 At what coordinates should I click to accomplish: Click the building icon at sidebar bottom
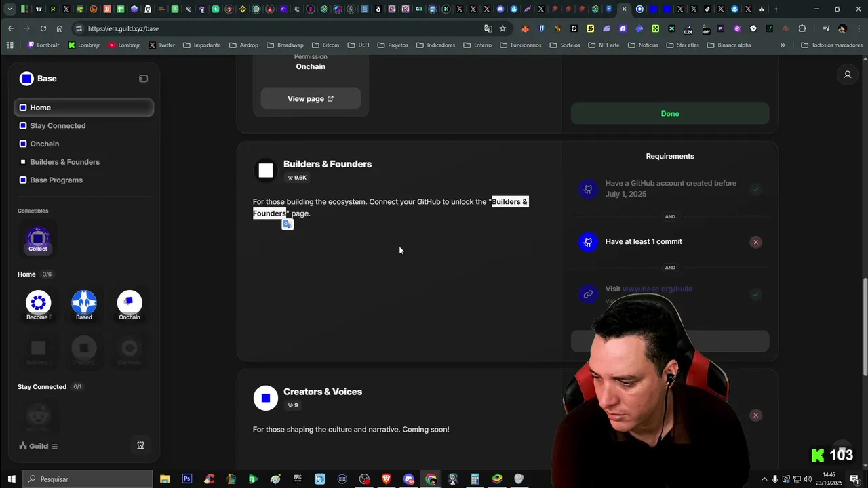(140, 445)
